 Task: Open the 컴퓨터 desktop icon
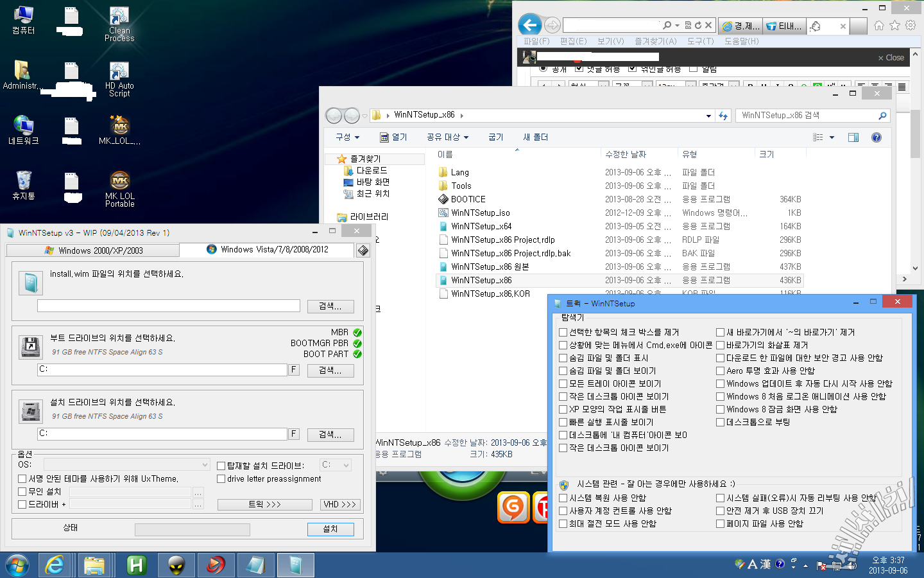coord(23,20)
